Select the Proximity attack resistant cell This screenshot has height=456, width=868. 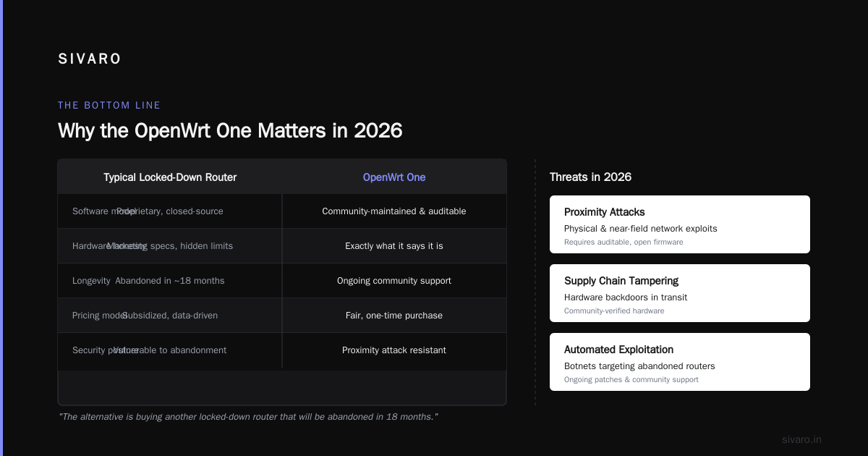pyautogui.click(x=394, y=350)
